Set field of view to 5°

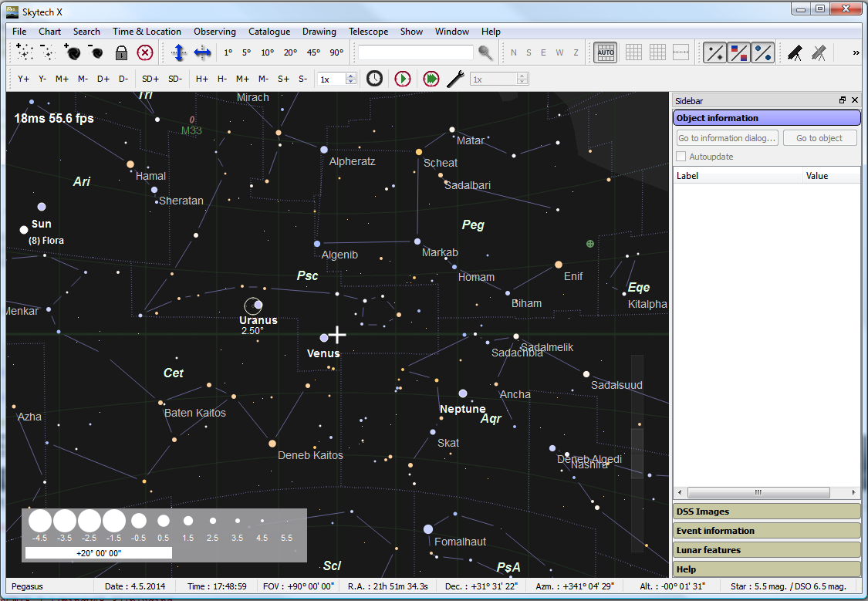point(246,52)
